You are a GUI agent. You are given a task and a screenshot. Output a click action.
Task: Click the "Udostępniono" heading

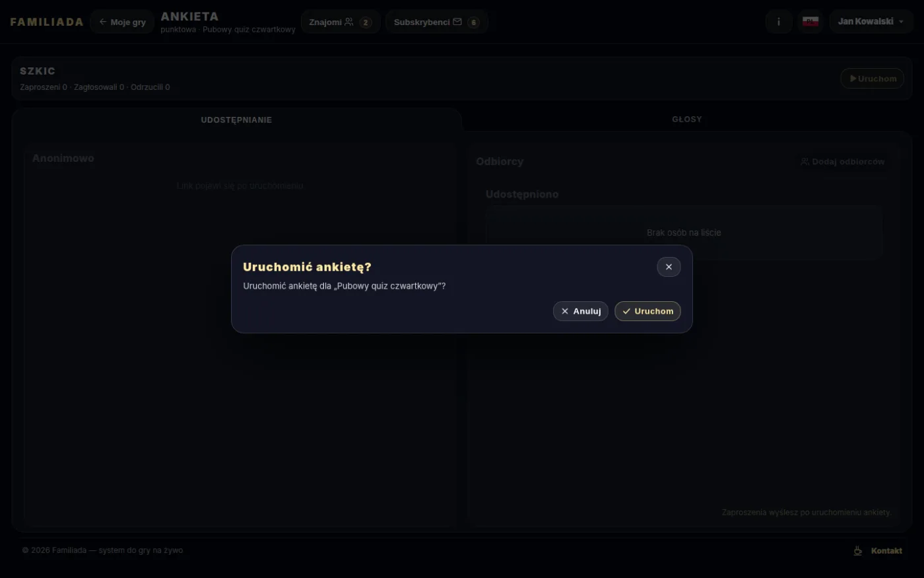tap(522, 194)
